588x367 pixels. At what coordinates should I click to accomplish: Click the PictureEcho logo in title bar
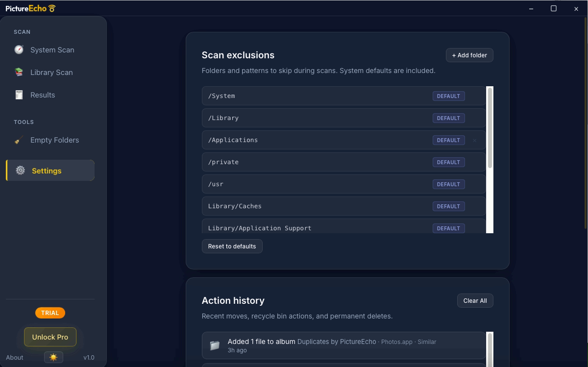30,8
